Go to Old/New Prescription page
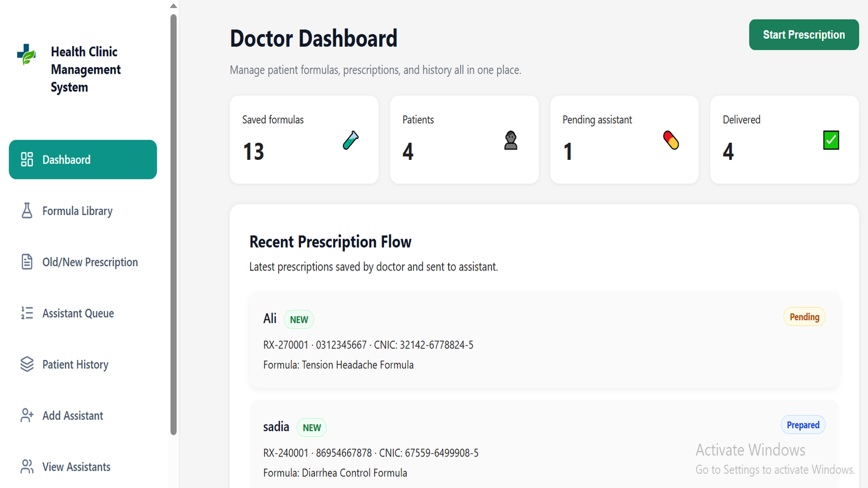The height and width of the screenshot is (488, 868). pos(83,262)
